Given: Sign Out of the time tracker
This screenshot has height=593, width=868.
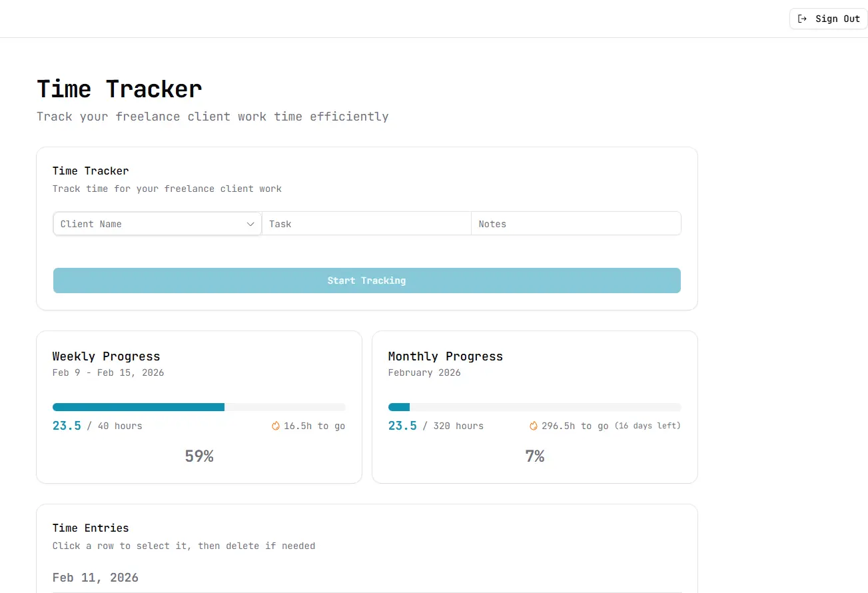Looking at the screenshot, I should 828,19.
